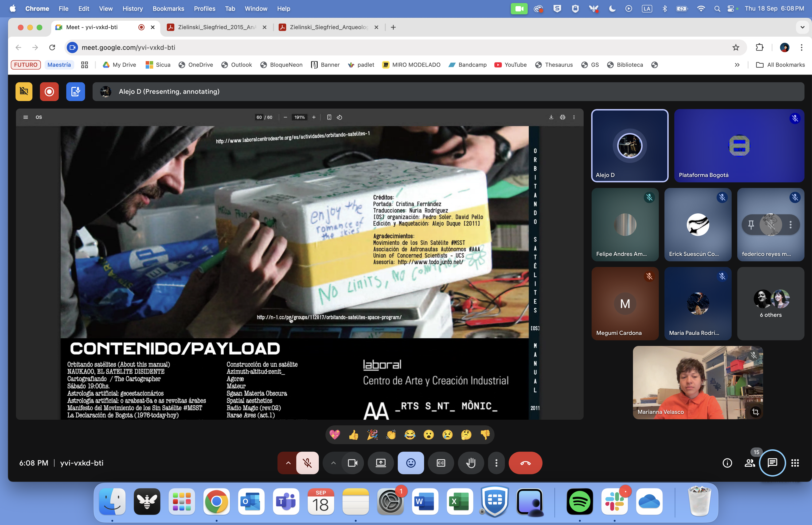
Task: Expand video settings arrow beside camera
Action: tap(333, 463)
